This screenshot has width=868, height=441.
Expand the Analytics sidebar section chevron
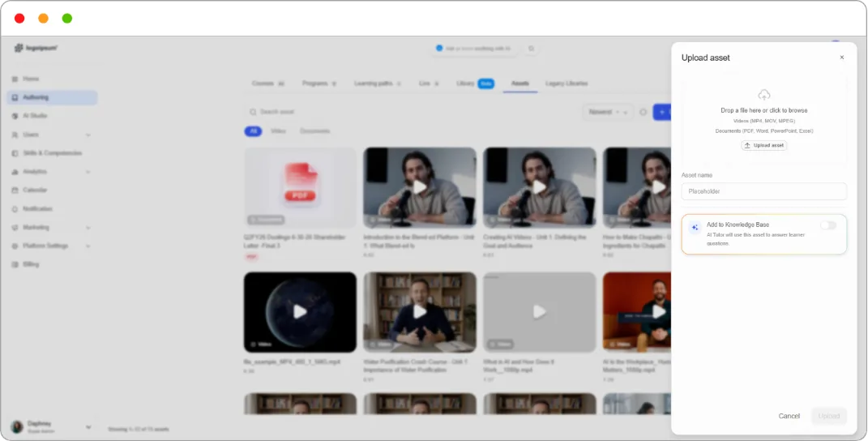coord(88,173)
